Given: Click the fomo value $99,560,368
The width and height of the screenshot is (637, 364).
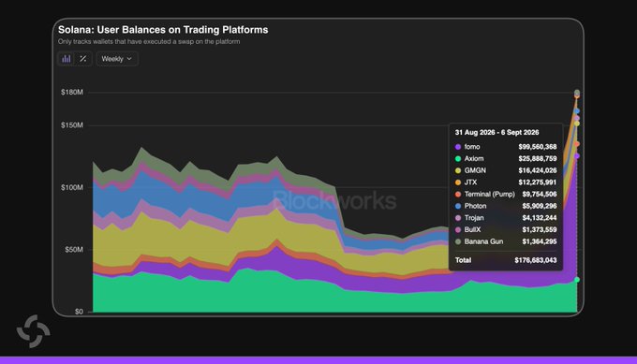Looking at the screenshot, I should (x=537, y=147).
